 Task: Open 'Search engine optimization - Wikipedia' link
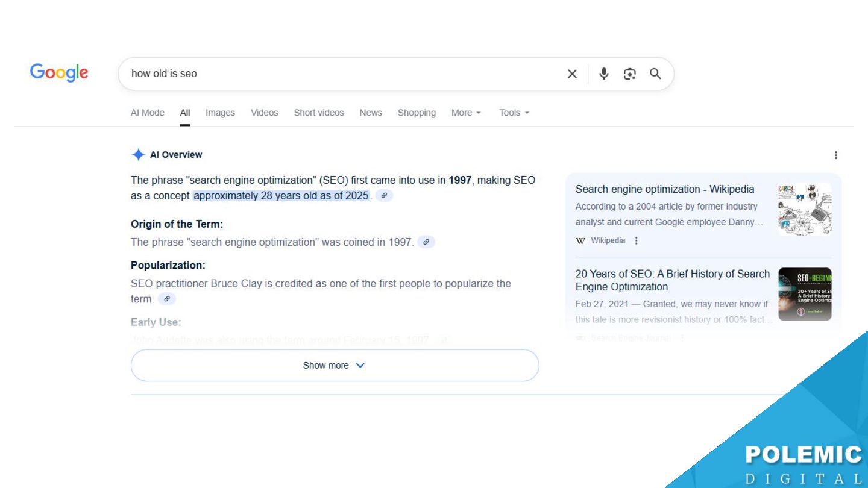pyautogui.click(x=665, y=189)
